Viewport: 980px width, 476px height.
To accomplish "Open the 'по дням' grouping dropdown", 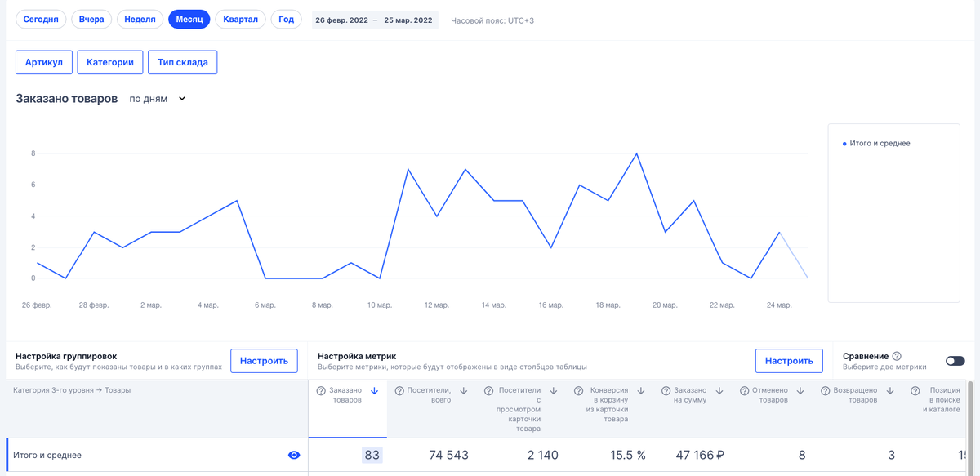I will [x=158, y=99].
